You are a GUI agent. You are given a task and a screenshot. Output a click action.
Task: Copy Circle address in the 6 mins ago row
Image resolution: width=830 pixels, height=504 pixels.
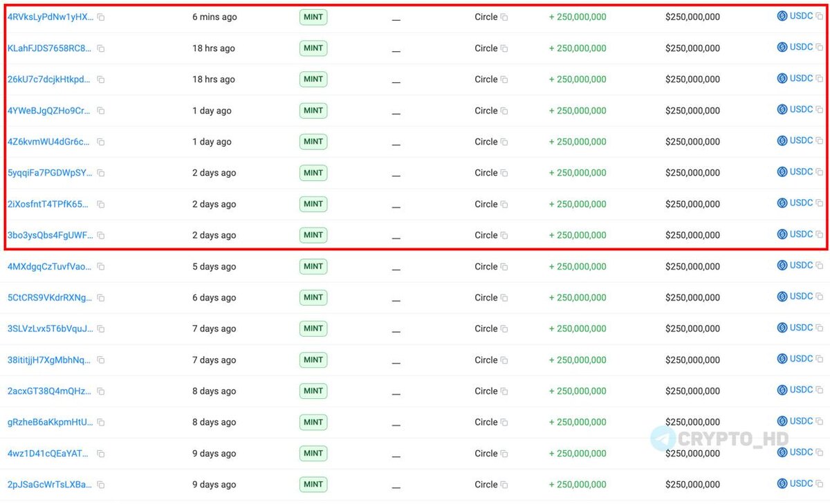point(504,17)
